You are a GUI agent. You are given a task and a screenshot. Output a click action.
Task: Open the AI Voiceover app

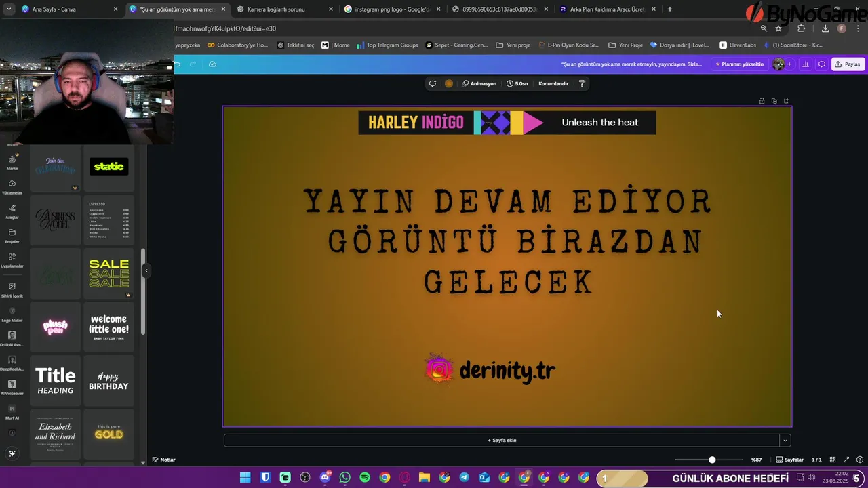pos(12,388)
